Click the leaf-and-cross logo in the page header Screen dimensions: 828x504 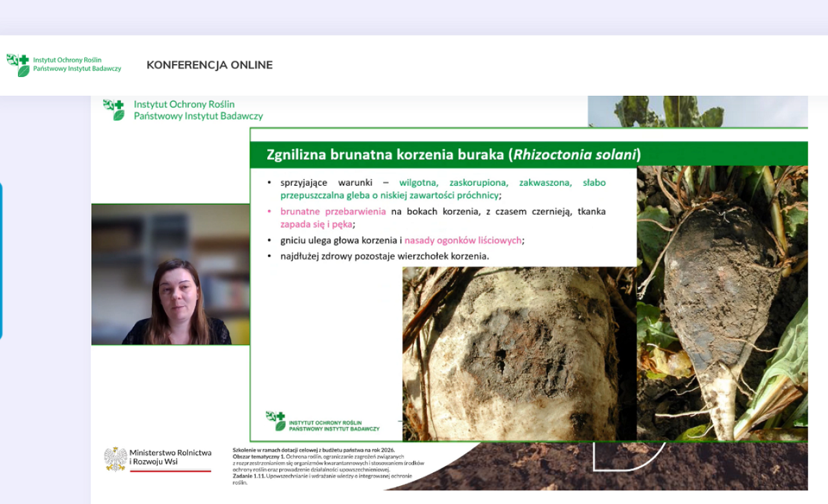[x=18, y=65]
